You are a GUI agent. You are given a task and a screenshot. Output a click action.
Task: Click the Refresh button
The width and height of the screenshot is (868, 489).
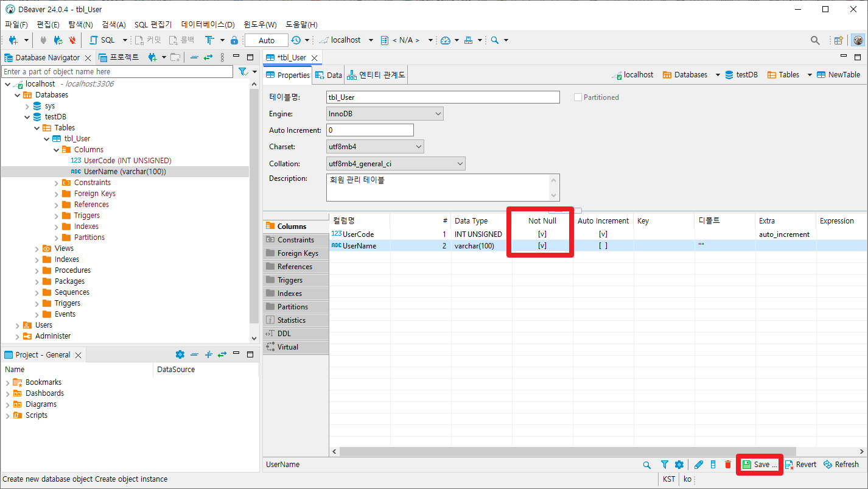841,465
